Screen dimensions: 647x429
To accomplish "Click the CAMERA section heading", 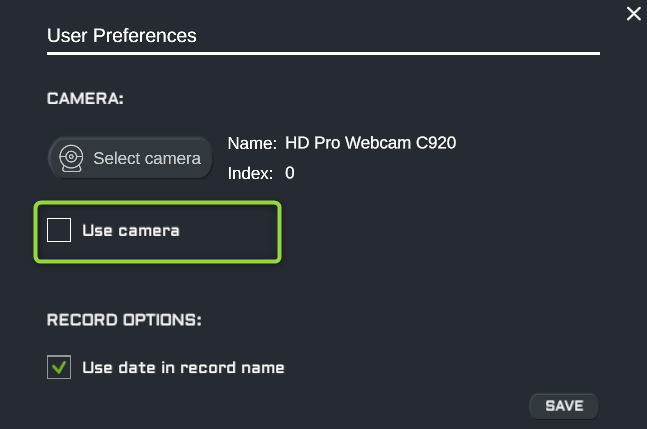I will pos(85,99).
